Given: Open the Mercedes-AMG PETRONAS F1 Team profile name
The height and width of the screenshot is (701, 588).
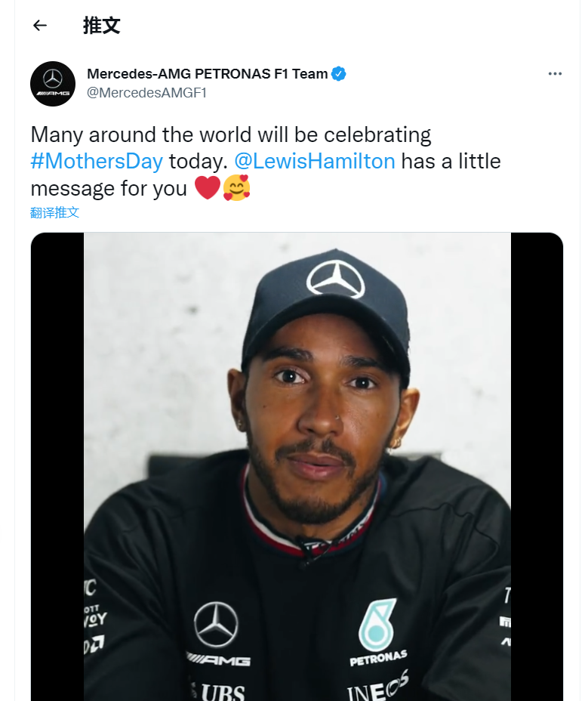Looking at the screenshot, I should coord(208,74).
